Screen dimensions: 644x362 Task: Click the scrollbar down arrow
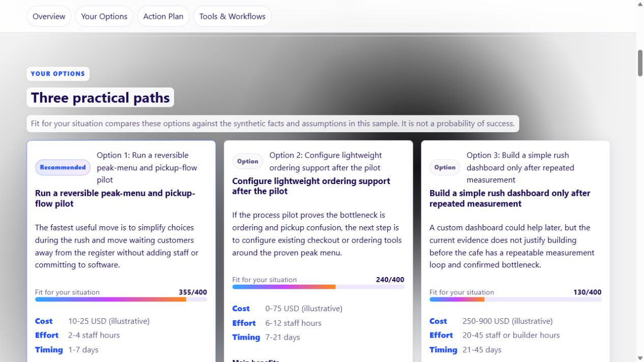click(640, 358)
